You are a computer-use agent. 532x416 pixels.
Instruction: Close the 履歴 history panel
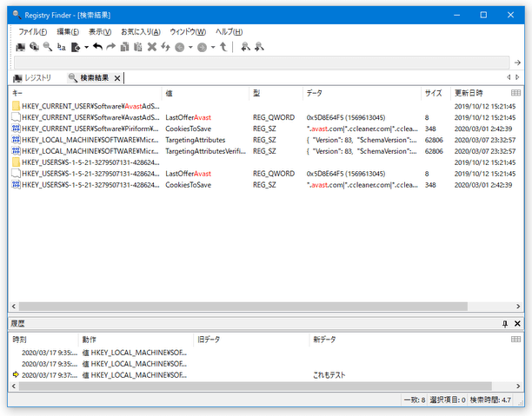(x=517, y=324)
